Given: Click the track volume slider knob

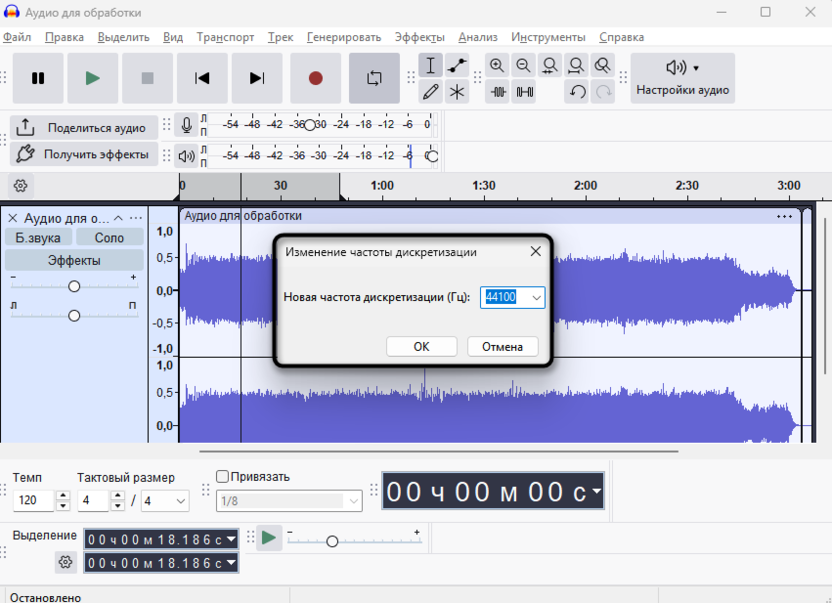Looking at the screenshot, I should coord(74,286).
